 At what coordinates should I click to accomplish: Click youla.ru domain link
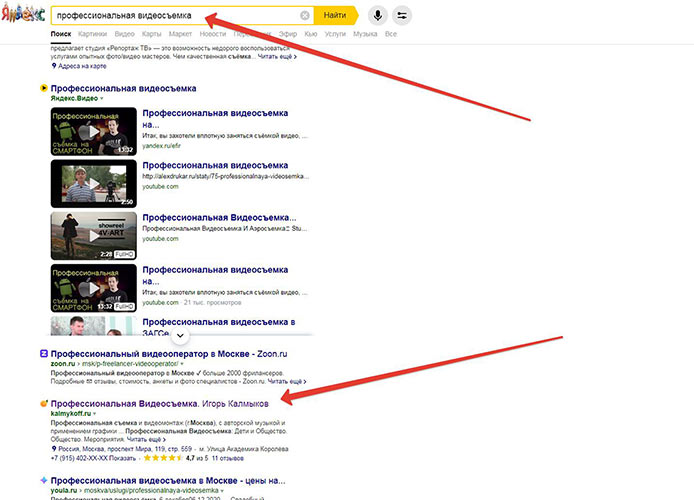64,490
